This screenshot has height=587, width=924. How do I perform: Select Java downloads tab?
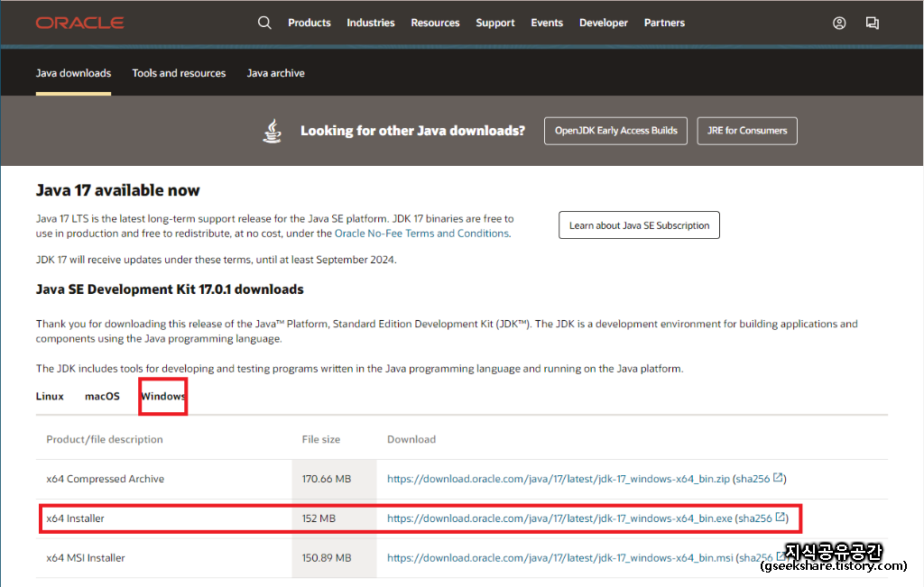[x=73, y=73]
